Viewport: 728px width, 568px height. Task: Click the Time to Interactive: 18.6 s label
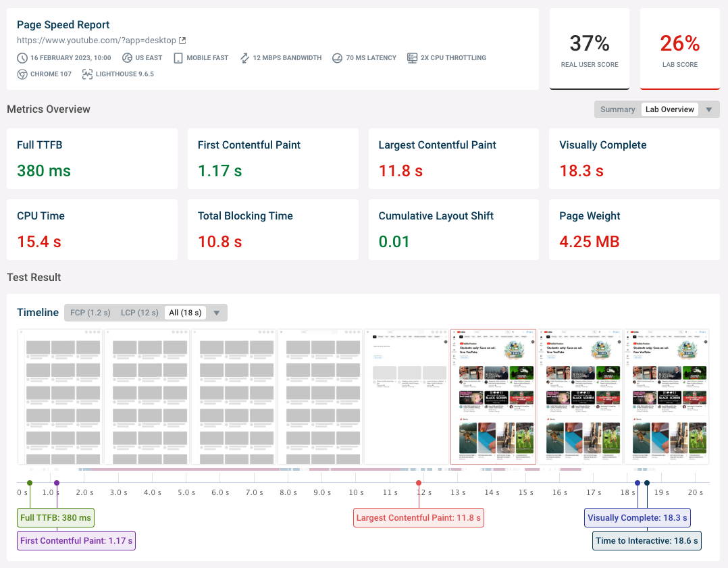tap(647, 540)
